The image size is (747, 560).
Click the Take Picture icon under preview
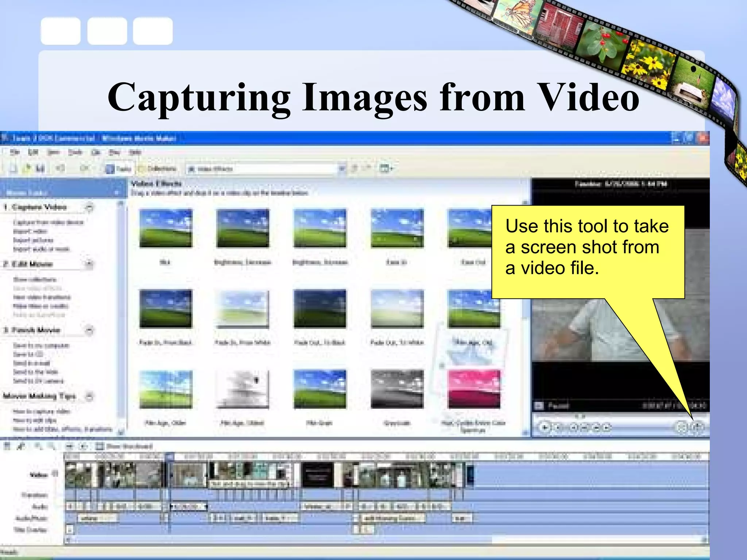click(697, 427)
